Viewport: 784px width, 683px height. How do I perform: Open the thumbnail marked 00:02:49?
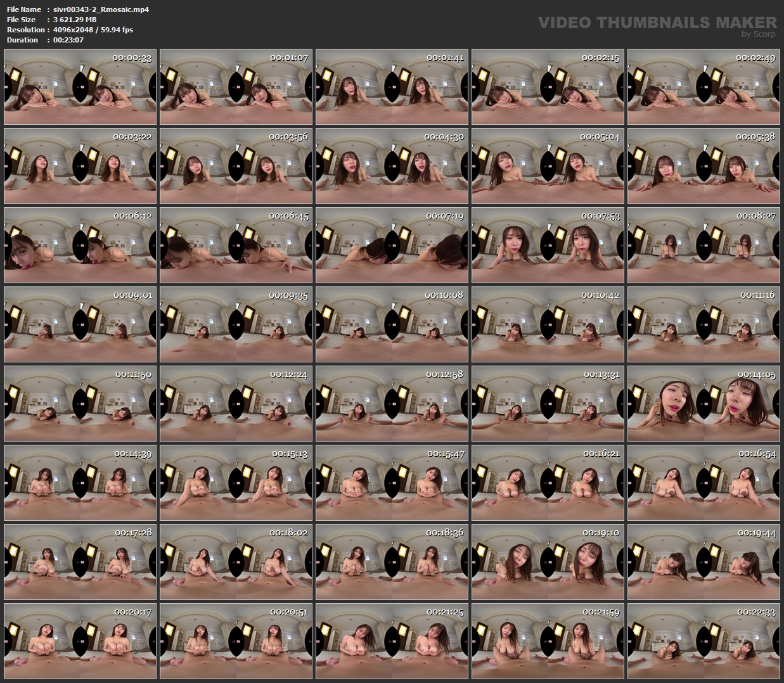point(704,87)
